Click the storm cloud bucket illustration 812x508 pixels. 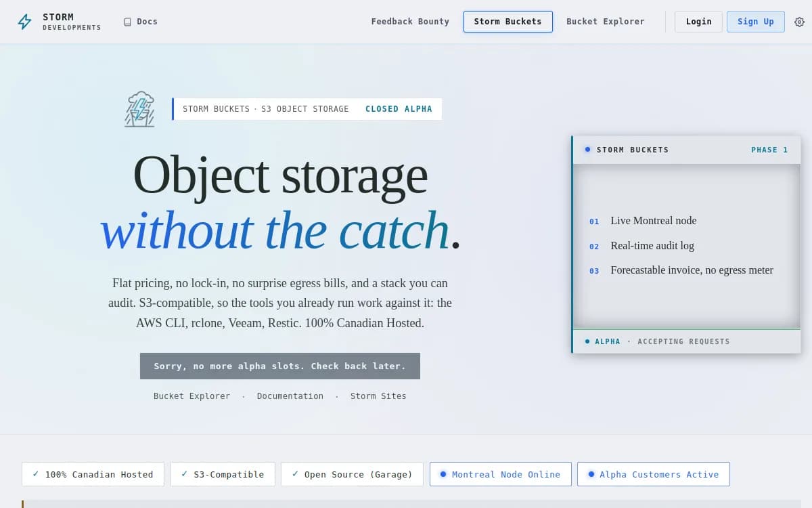tap(140, 109)
